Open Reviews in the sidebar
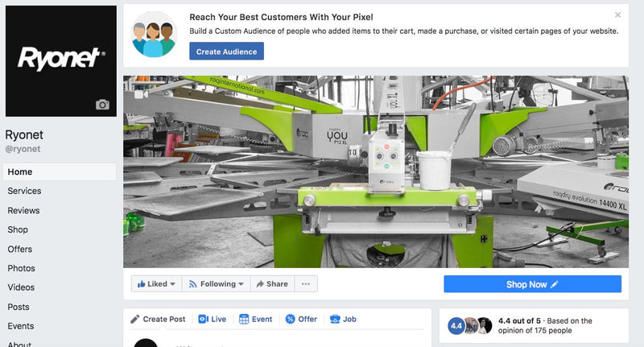 pyautogui.click(x=23, y=210)
